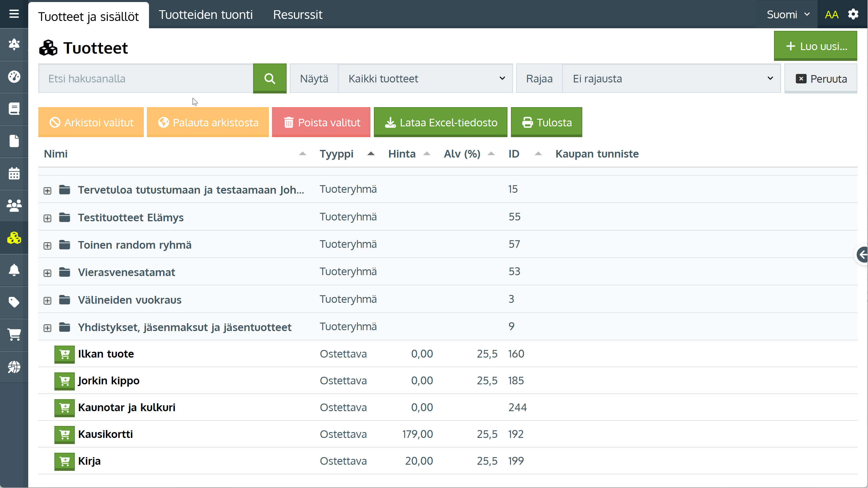Open the Ei rajausta filter dropdown

[x=671, y=79]
